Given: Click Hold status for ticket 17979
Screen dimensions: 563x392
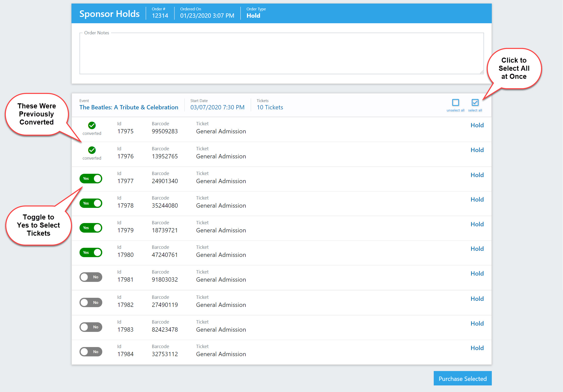Looking at the screenshot, I should point(477,224).
